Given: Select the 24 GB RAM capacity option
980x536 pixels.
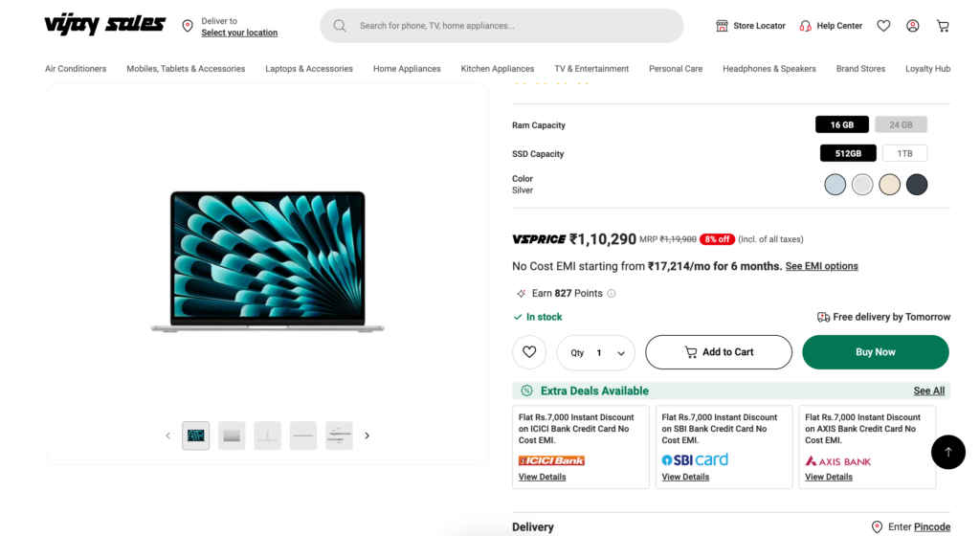Looking at the screenshot, I should coord(901,124).
